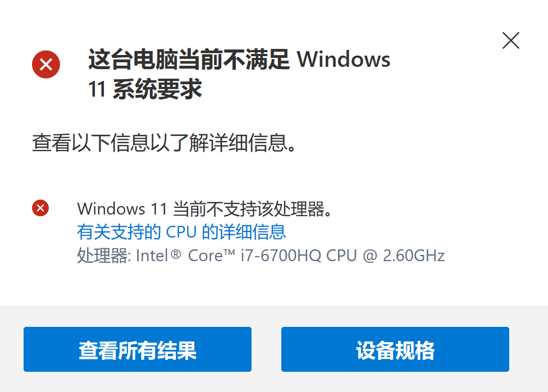Screen dimensions: 548x392
Task: Click Windows 11 当前不支持该处理器 message
Action: point(204,209)
